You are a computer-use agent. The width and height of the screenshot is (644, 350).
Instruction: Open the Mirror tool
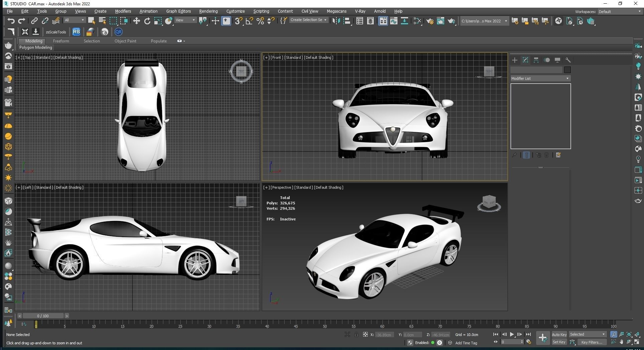click(336, 21)
